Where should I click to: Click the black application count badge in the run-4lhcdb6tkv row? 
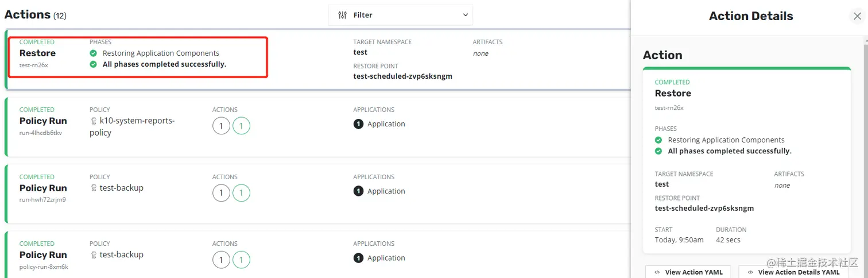coord(359,124)
